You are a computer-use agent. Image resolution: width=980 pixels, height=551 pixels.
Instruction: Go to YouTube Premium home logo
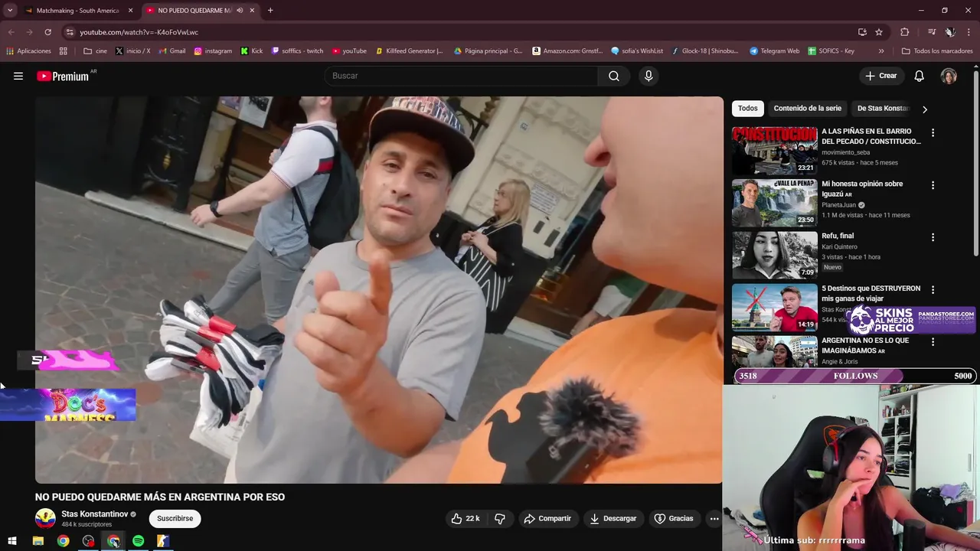[63, 76]
